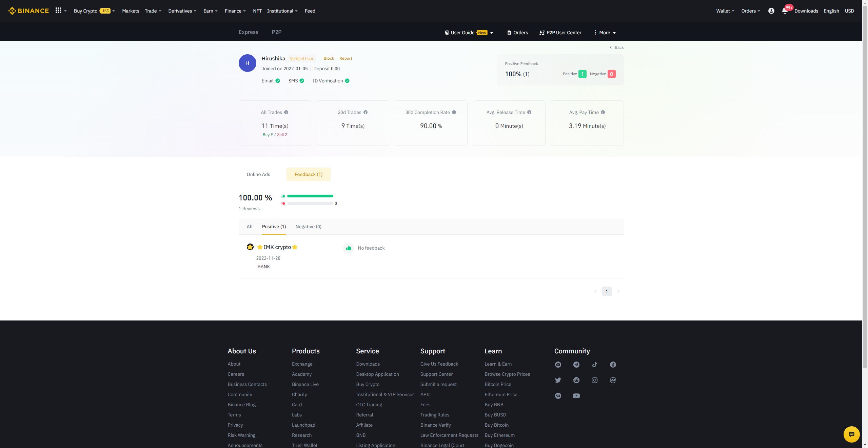Screen dimensions: 868x448
Task: Click the Binance logo
Action: click(28, 11)
